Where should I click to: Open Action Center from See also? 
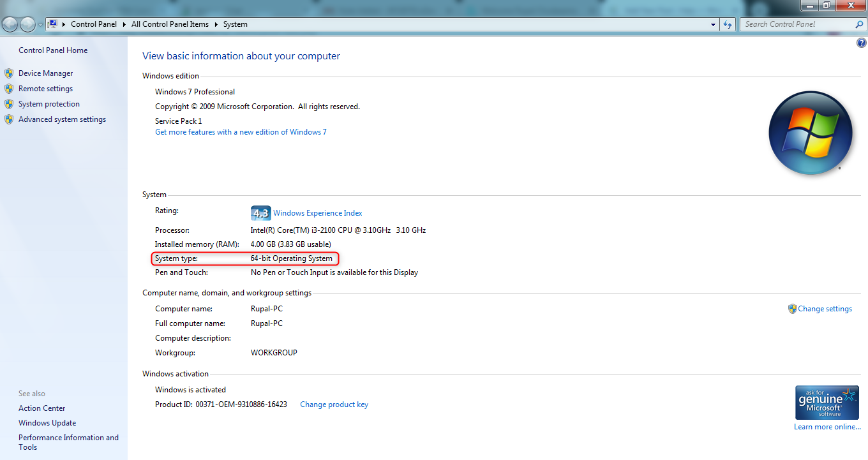coord(42,408)
